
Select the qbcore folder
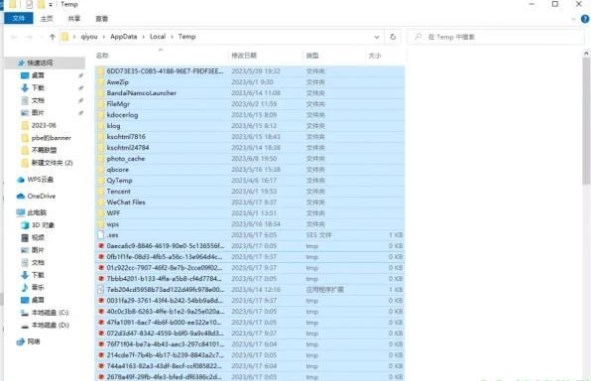(x=250, y=170)
